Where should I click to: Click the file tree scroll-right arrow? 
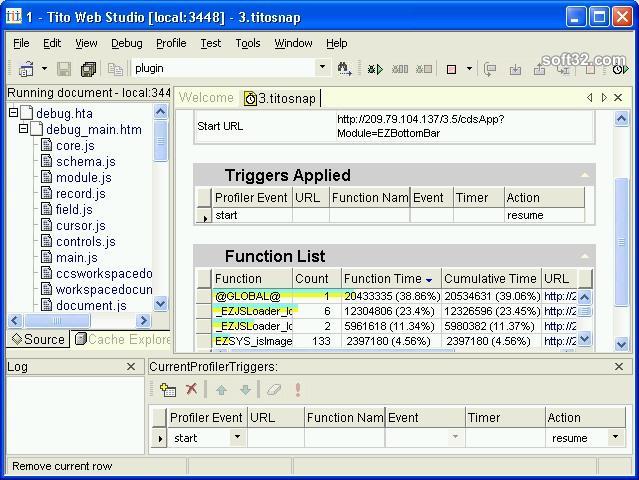point(143,321)
